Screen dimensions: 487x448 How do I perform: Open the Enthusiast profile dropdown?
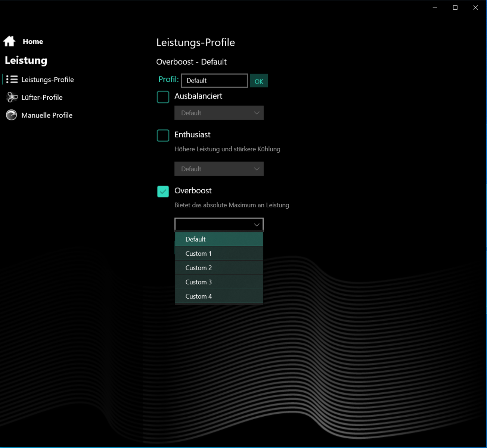[x=219, y=169]
